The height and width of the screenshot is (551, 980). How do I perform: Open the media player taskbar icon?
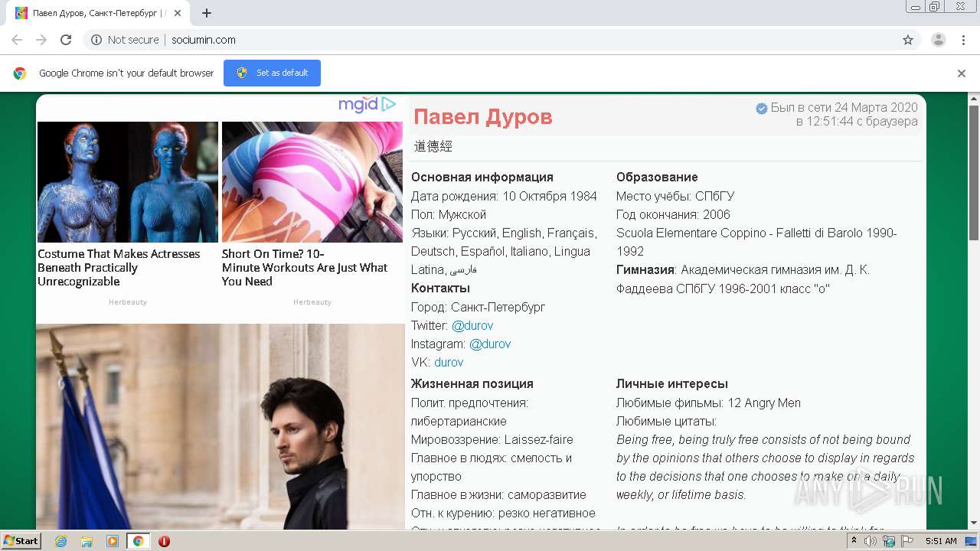(x=113, y=541)
